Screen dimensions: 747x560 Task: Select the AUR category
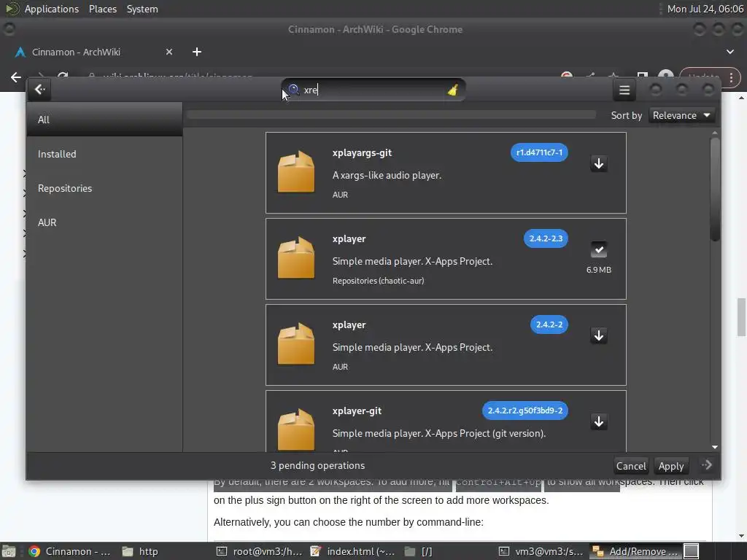pos(104,222)
